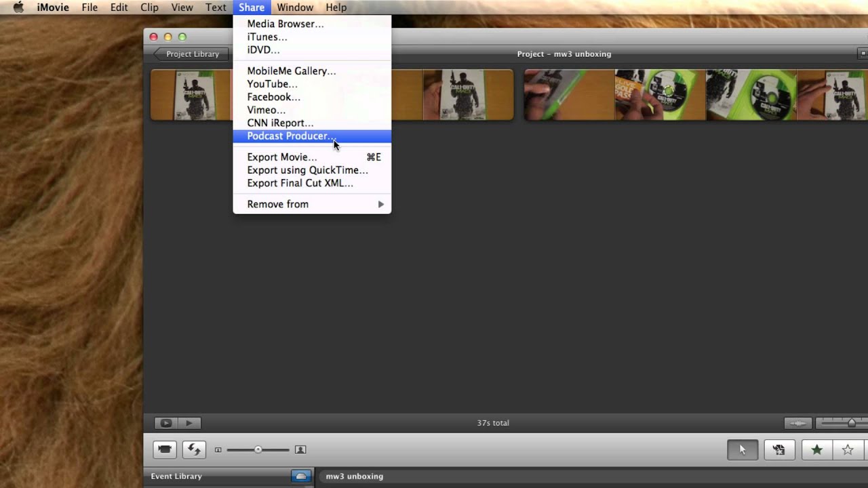Play project from beginning
The height and width of the screenshot is (488, 868).
(189, 423)
